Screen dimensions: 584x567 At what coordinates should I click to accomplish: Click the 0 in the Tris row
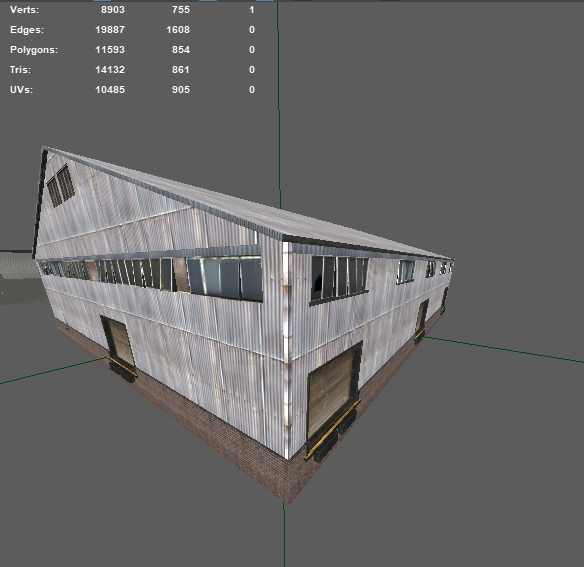pyautogui.click(x=252, y=70)
